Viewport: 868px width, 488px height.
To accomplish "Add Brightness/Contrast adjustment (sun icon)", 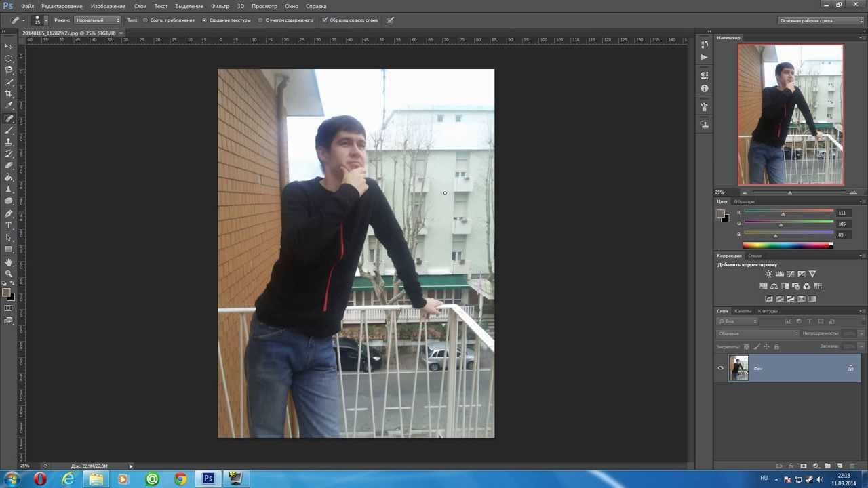I will (x=768, y=274).
